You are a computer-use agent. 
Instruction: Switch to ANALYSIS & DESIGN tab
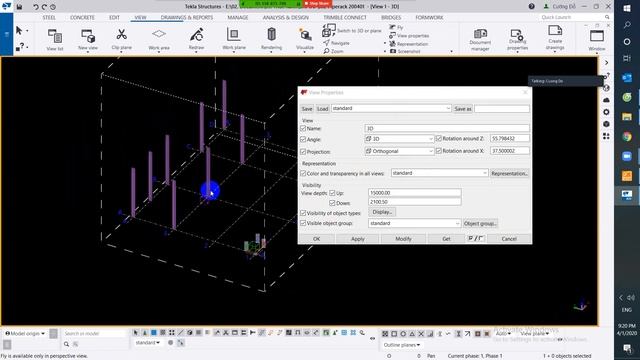click(x=285, y=18)
